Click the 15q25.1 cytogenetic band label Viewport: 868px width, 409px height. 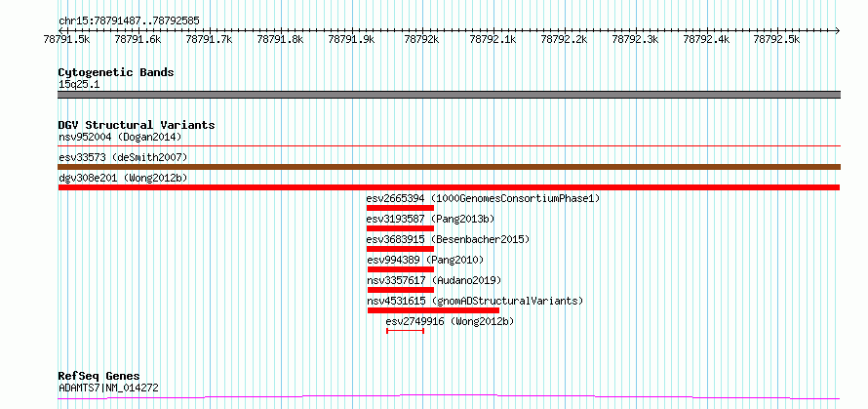coord(79,85)
